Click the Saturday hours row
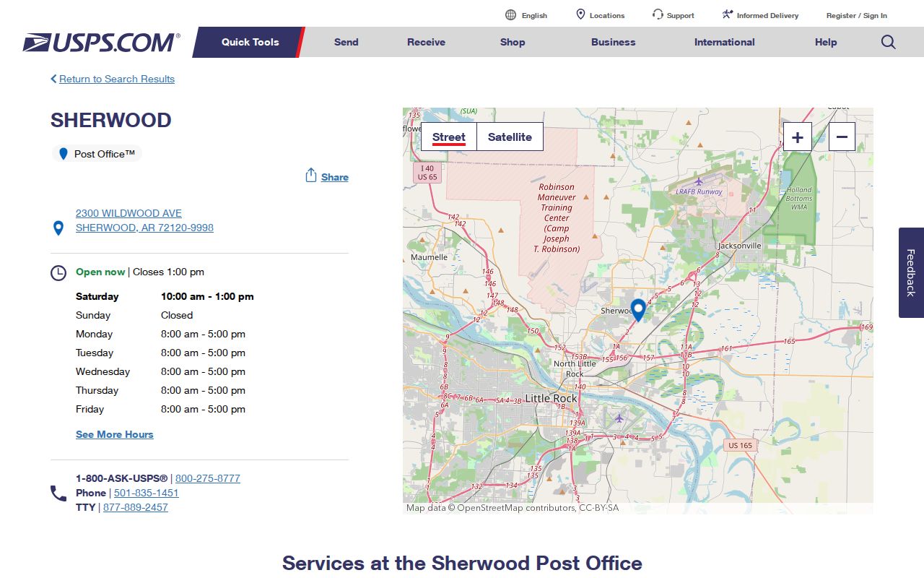 point(165,296)
